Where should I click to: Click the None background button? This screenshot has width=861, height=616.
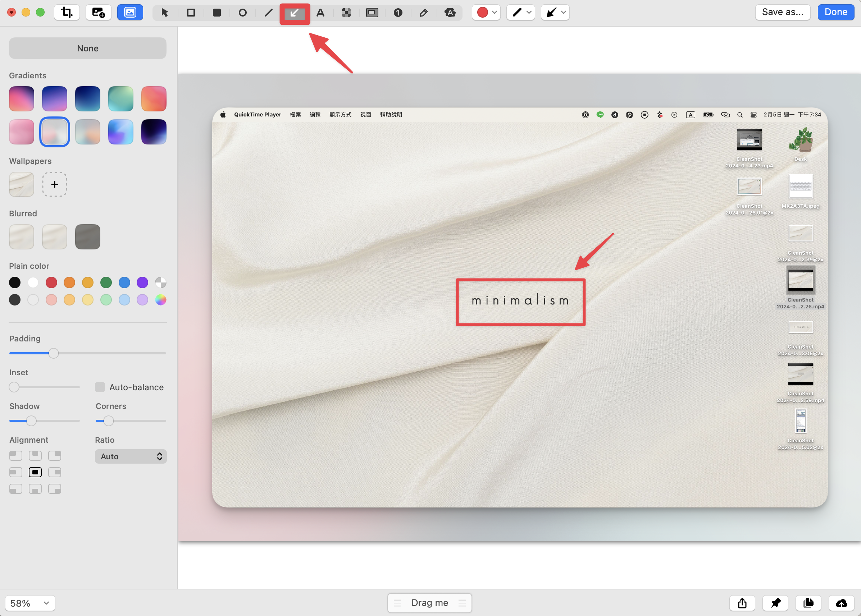[x=88, y=48]
